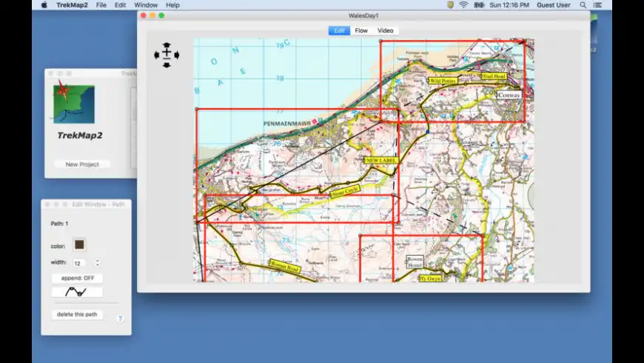
Task: Open the Apple menu
Action: [44, 5]
